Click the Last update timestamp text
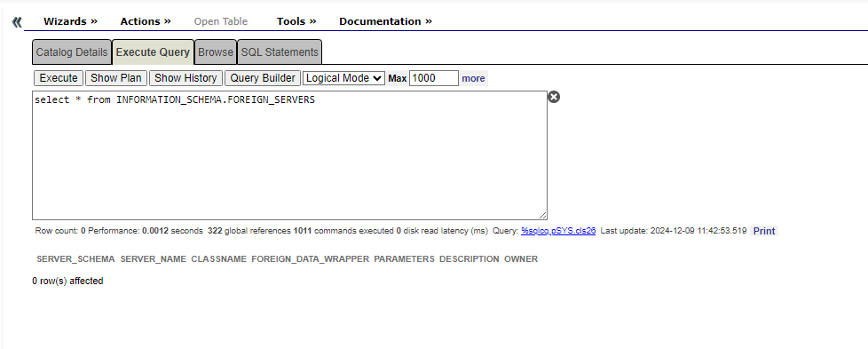 pyautogui.click(x=674, y=231)
